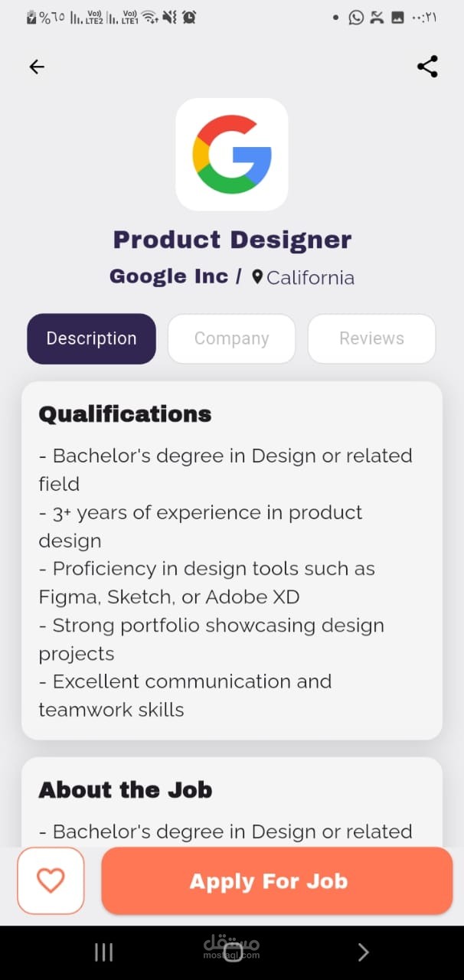
Task: Tap the gallery image notification icon
Action: click(x=397, y=18)
